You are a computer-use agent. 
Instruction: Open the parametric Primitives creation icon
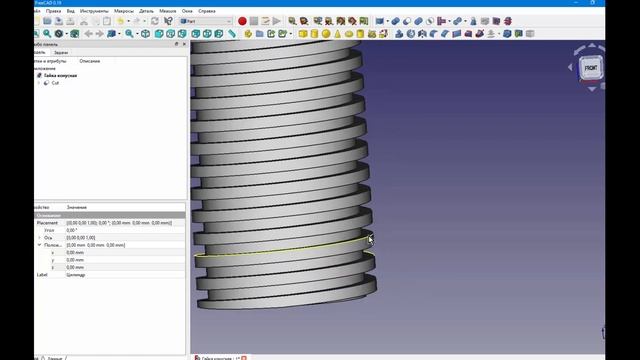tap(372, 34)
